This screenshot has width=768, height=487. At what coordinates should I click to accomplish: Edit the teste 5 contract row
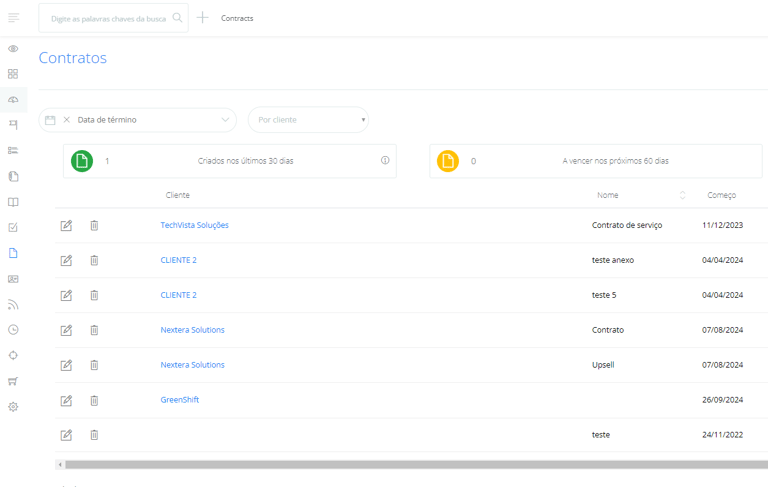[x=66, y=295]
